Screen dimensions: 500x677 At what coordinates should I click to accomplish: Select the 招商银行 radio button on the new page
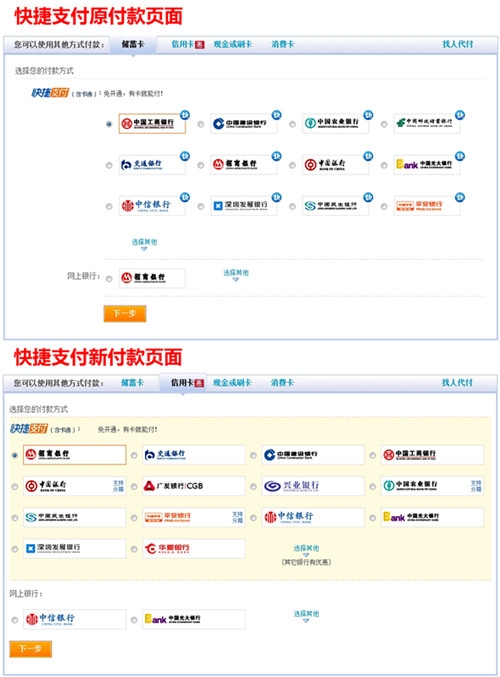click(15, 456)
